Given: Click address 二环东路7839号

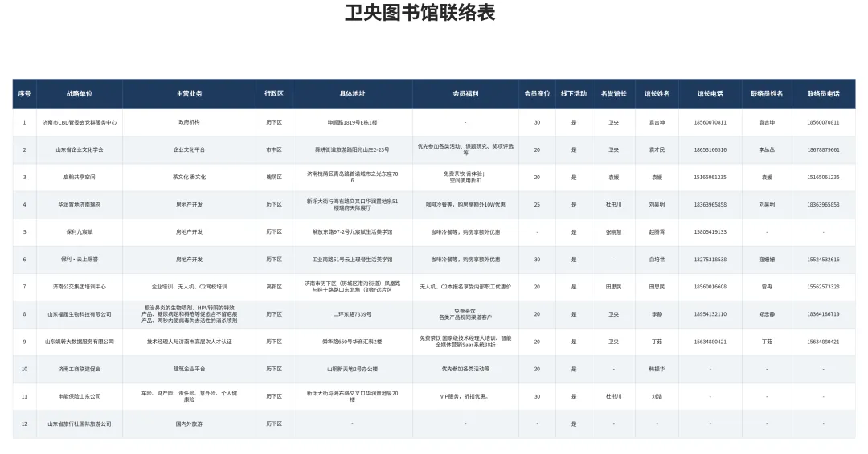Looking at the screenshot, I should [352, 314].
